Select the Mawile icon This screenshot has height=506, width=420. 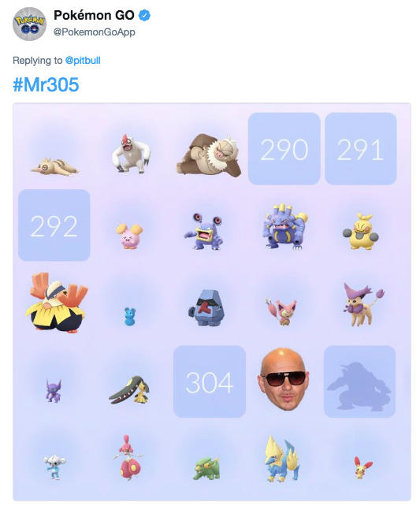pos(129,390)
